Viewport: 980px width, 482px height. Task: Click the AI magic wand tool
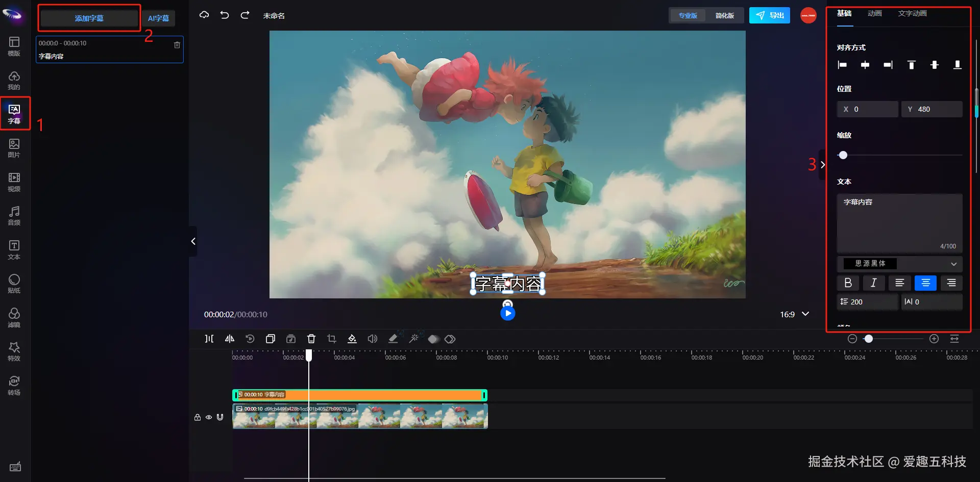click(414, 338)
